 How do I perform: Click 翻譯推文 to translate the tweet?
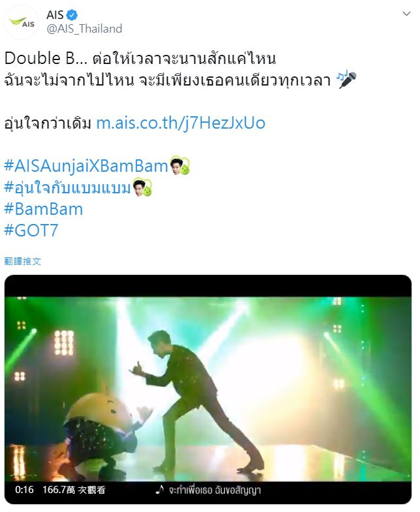click(22, 261)
